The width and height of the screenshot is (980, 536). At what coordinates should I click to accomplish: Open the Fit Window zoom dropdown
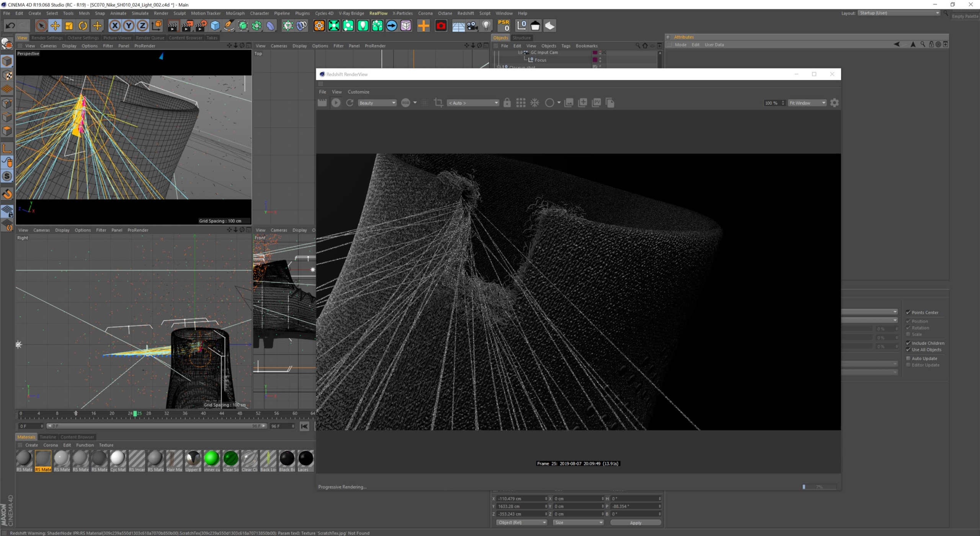click(807, 103)
